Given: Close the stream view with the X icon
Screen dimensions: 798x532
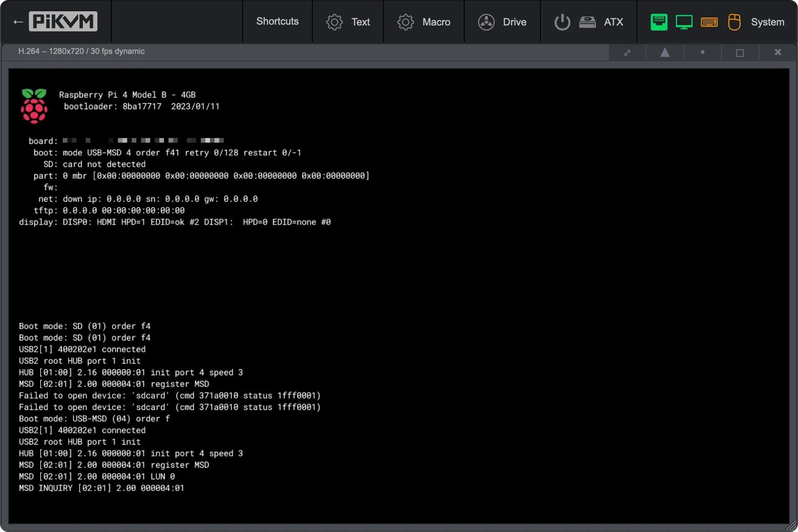Looking at the screenshot, I should 778,52.
